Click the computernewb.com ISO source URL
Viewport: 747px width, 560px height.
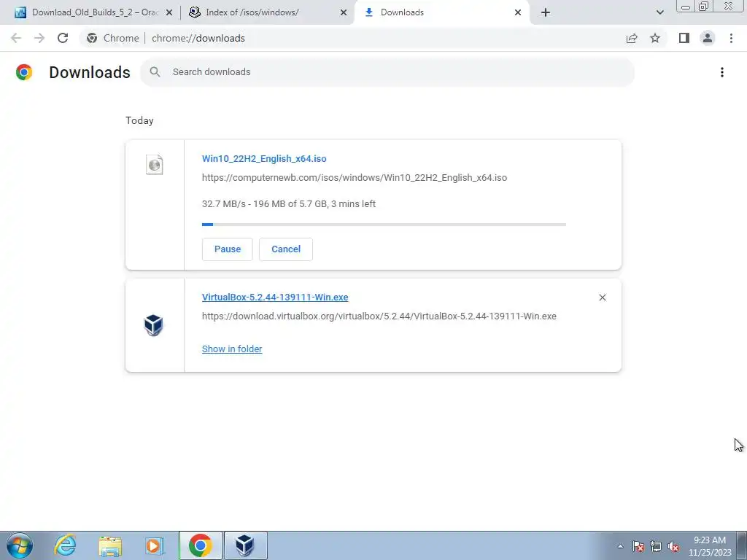coord(355,178)
